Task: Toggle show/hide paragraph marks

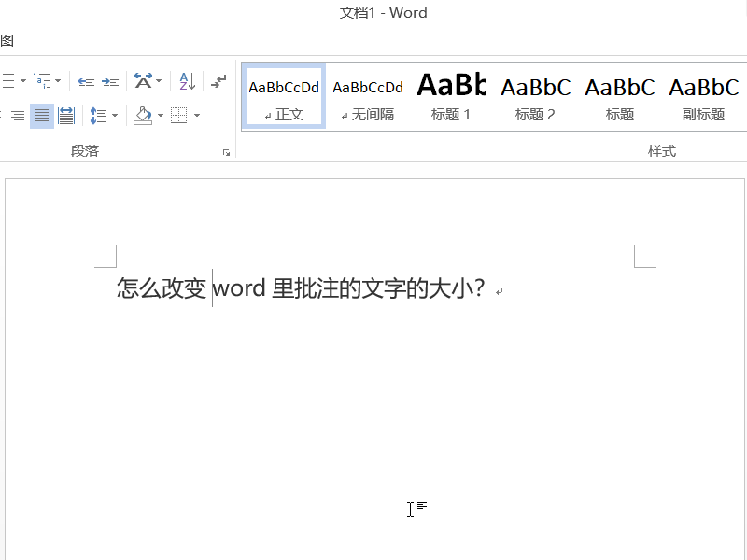Action: pos(218,81)
